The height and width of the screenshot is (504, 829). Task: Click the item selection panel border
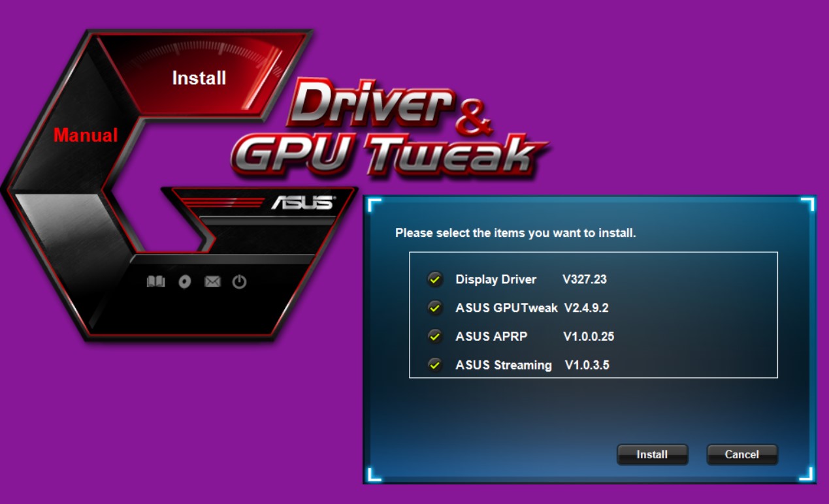click(x=592, y=251)
